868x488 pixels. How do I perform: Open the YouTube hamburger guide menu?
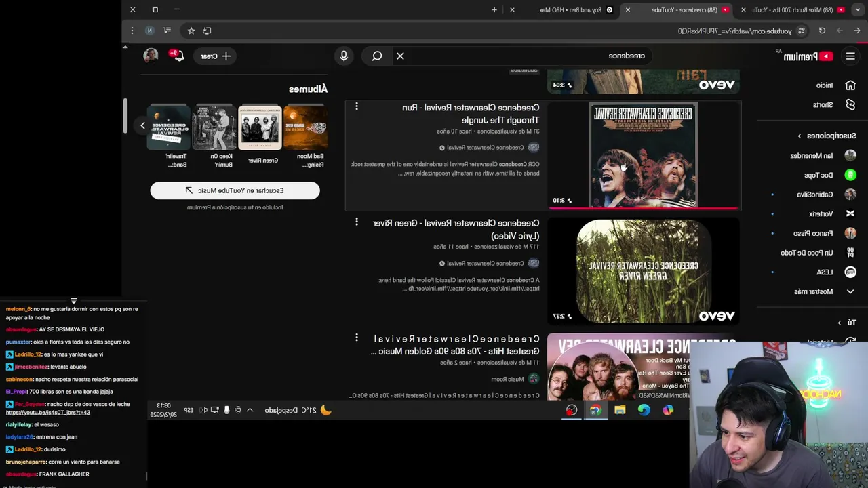850,56
